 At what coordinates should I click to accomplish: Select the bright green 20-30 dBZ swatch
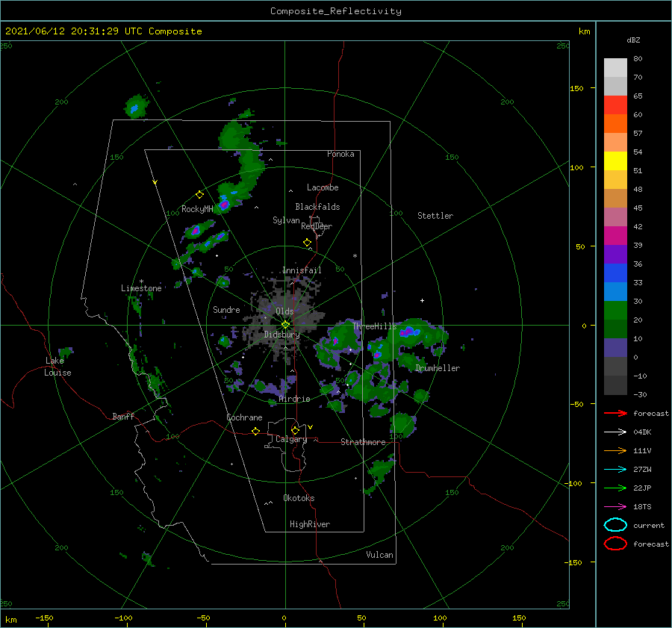tap(615, 311)
